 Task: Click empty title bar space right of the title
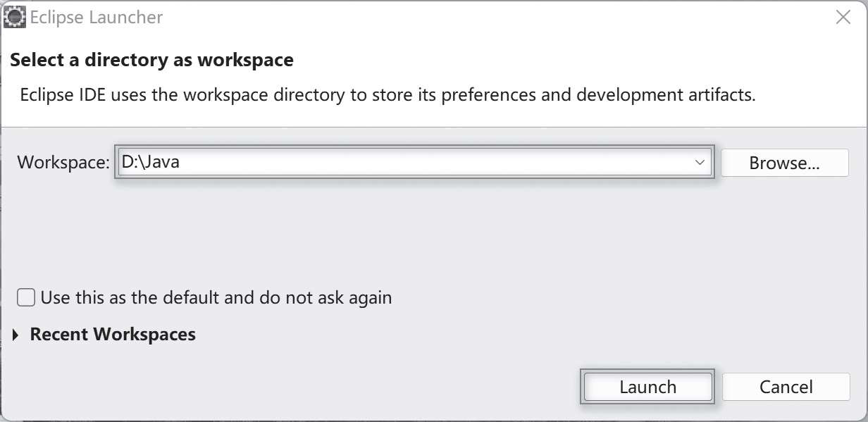(493, 18)
